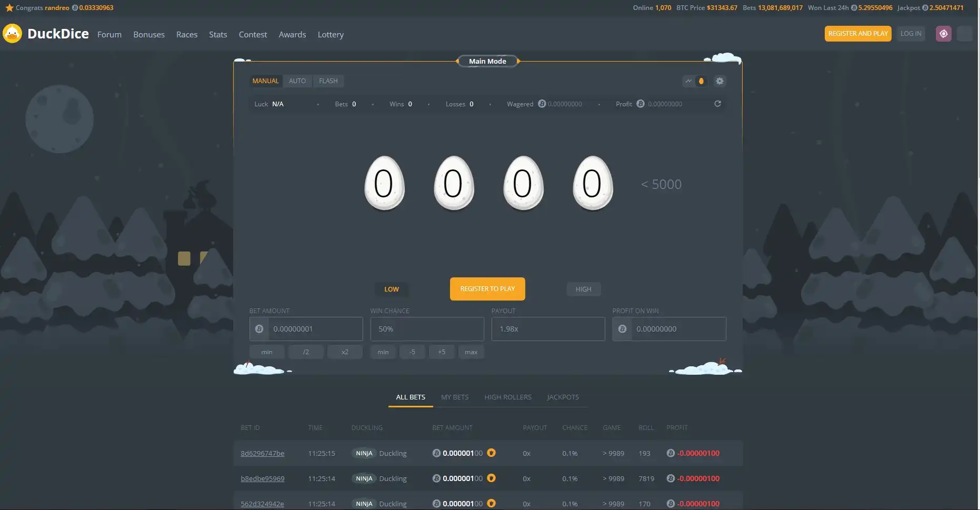Switch to the Jackpots tab

(563, 397)
